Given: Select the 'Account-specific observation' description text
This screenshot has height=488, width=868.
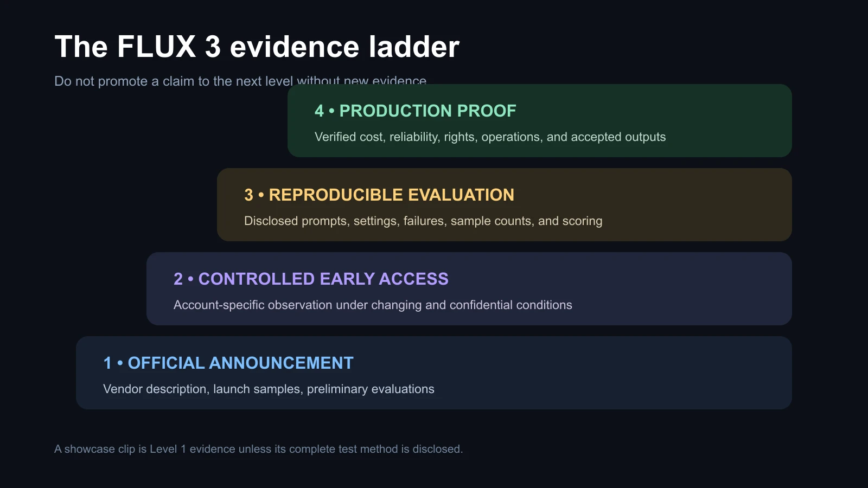Looking at the screenshot, I should click(373, 305).
